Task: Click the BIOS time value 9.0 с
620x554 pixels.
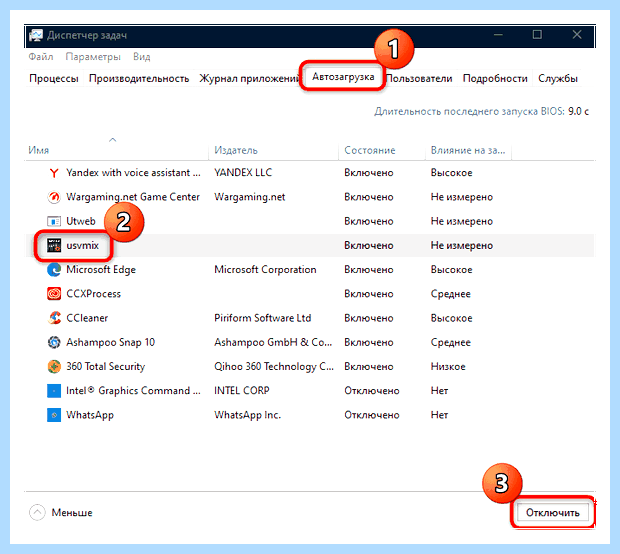Action: click(x=578, y=112)
